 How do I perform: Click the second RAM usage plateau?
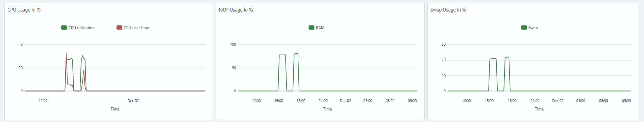pyautogui.click(x=296, y=53)
